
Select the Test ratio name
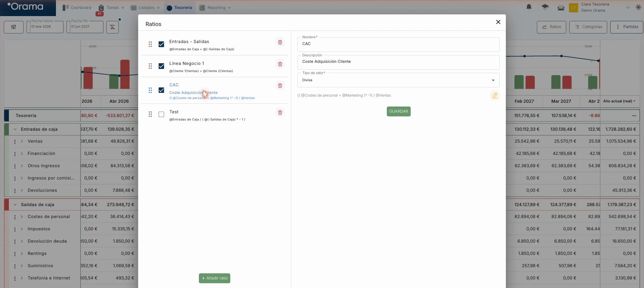174,112
